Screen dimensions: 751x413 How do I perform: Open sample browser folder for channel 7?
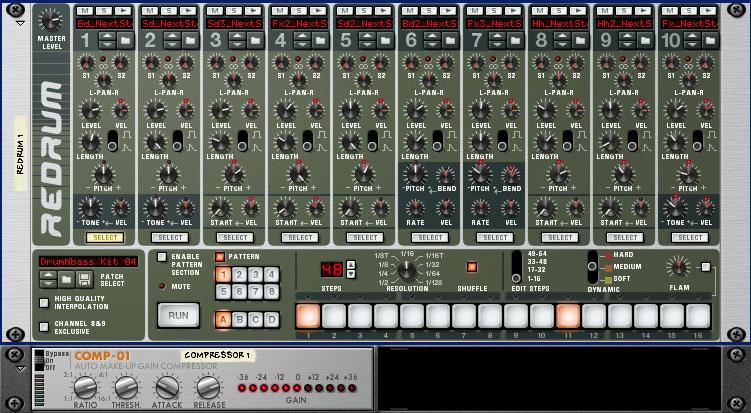click(x=515, y=41)
